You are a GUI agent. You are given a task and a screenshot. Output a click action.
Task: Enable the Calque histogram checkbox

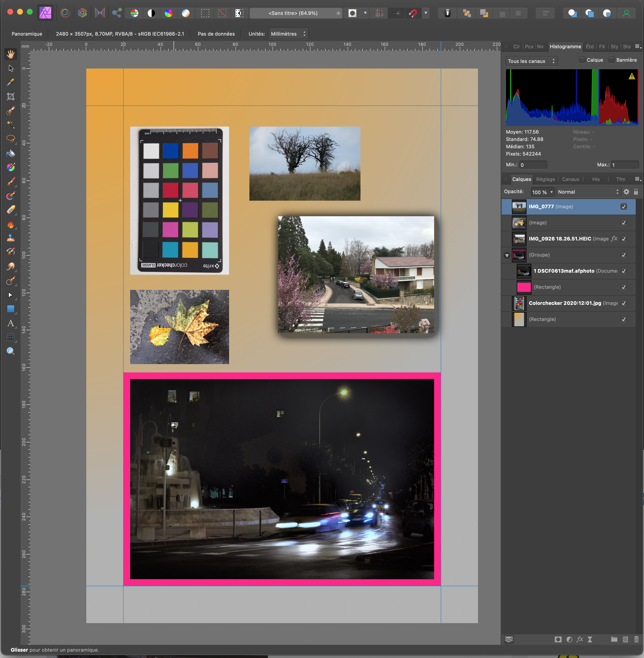[582, 60]
